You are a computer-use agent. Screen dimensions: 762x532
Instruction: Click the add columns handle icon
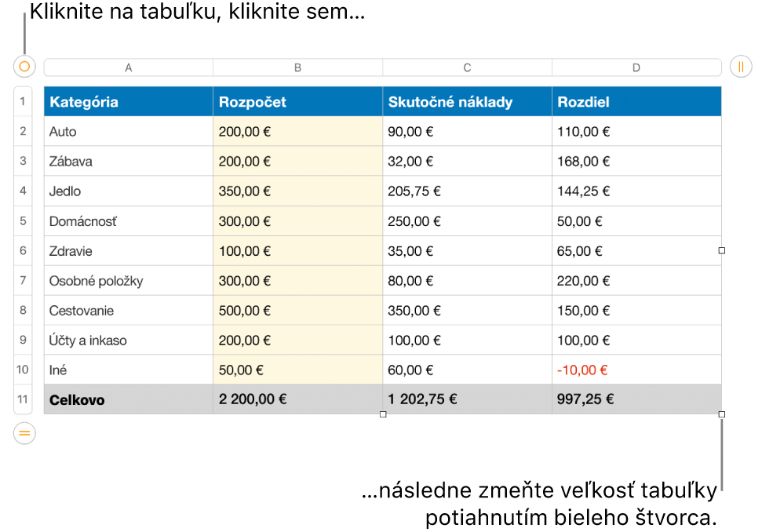741,67
